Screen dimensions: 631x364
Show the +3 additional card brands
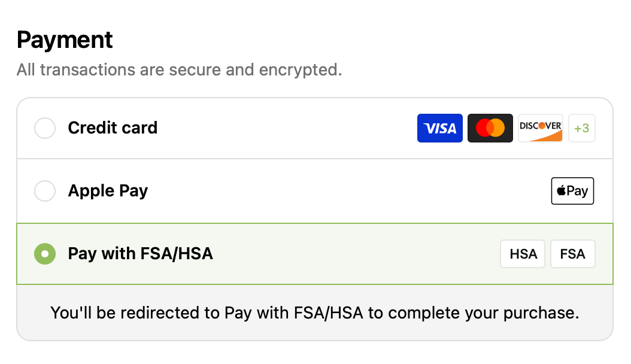[x=582, y=128]
